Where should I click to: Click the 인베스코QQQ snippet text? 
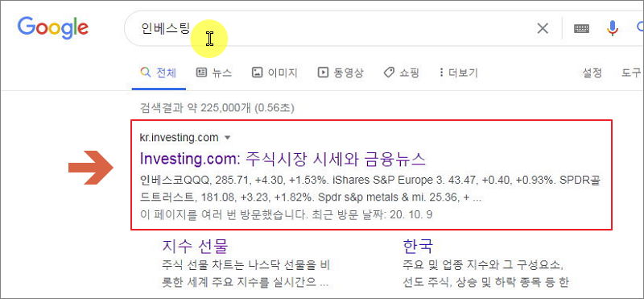(371, 189)
